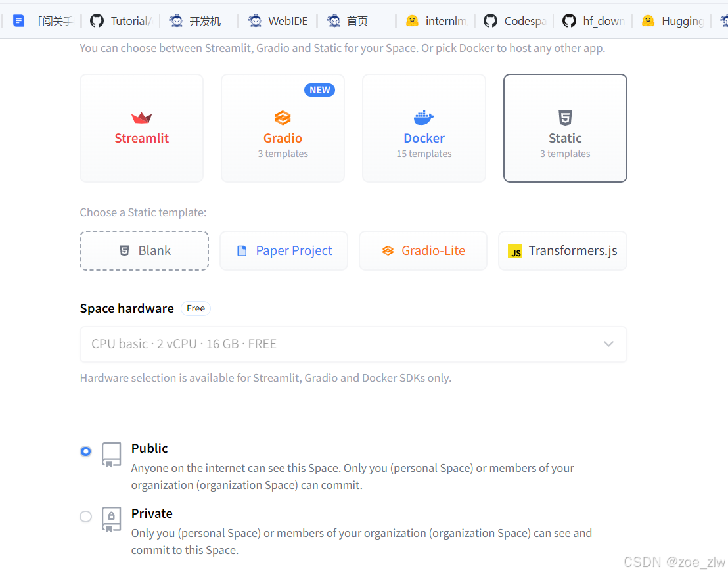
Task: Select the Public visibility radio button
Action: pyautogui.click(x=86, y=451)
